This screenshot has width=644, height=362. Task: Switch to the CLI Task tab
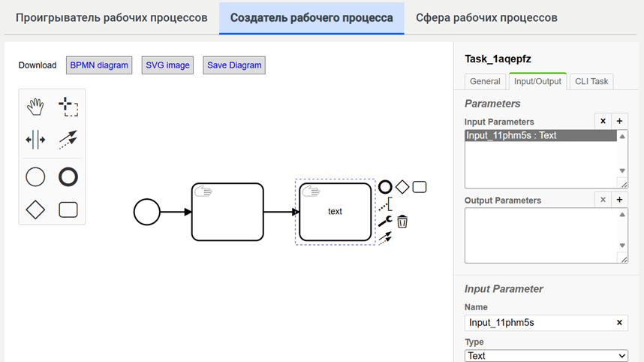coord(591,81)
